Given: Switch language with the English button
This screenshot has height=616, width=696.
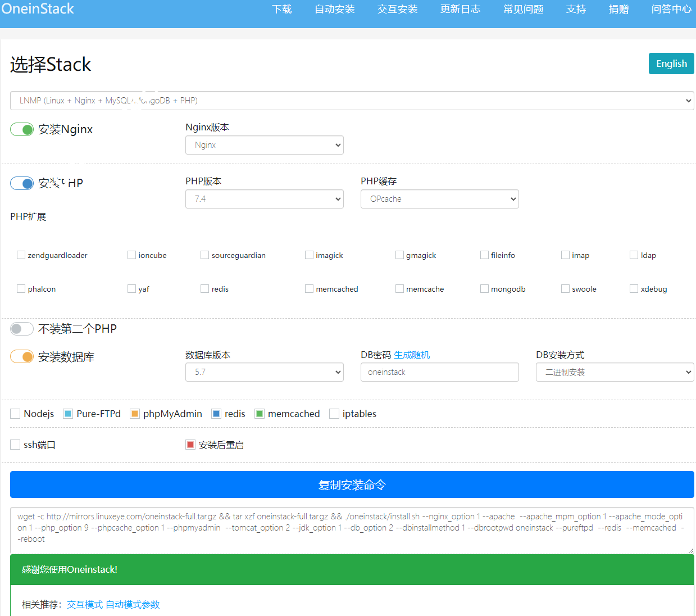Looking at the screenshot, I should tap(671, 64).
